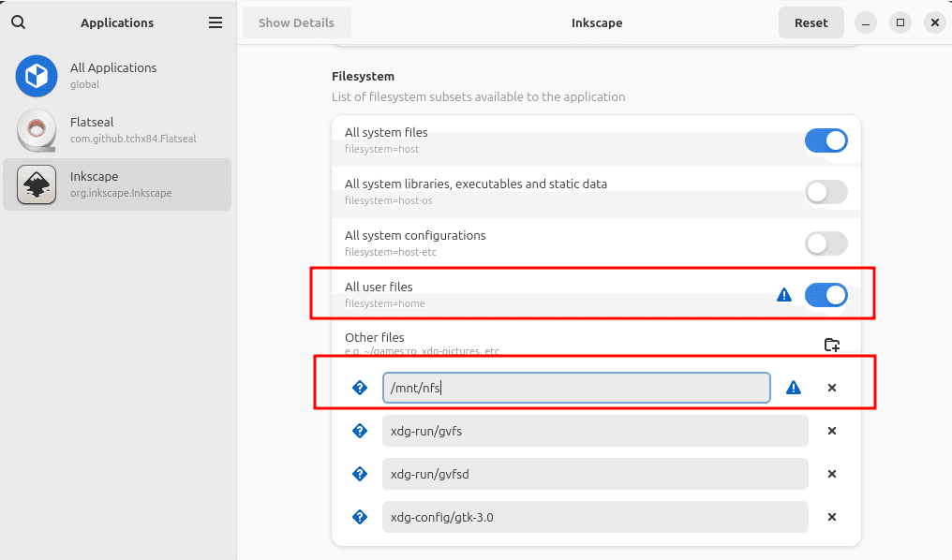Screen dimensions: 952x560
Task: Click the /mnt/nfs text field
Action: tap(575, 388)
